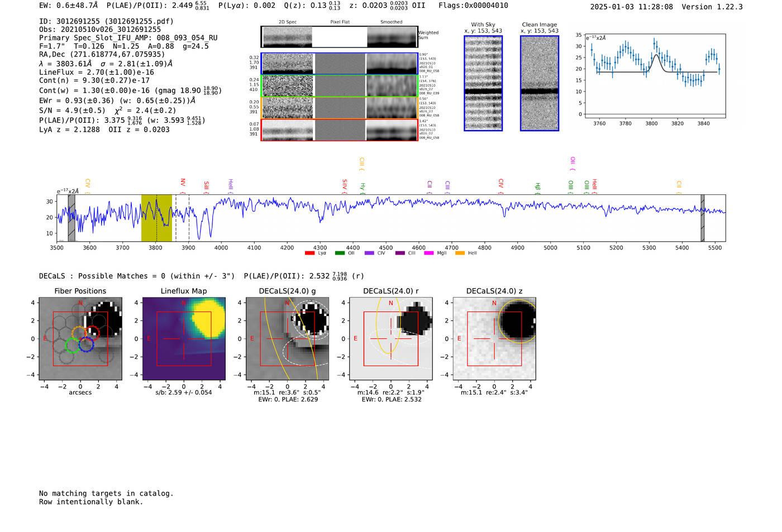Click the s/b: 2.59 +/- 0.054 caption

[184, 392]
